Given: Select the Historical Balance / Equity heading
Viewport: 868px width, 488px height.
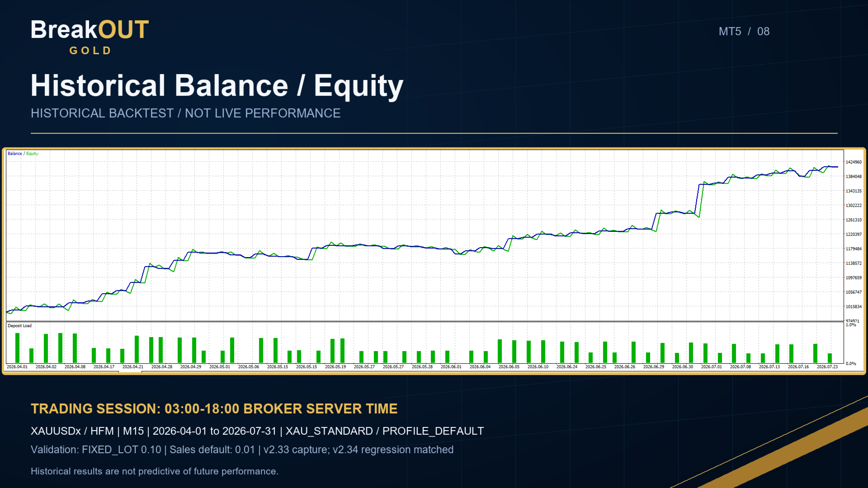Looking at the screenshot, I should (x=217, y=86).
